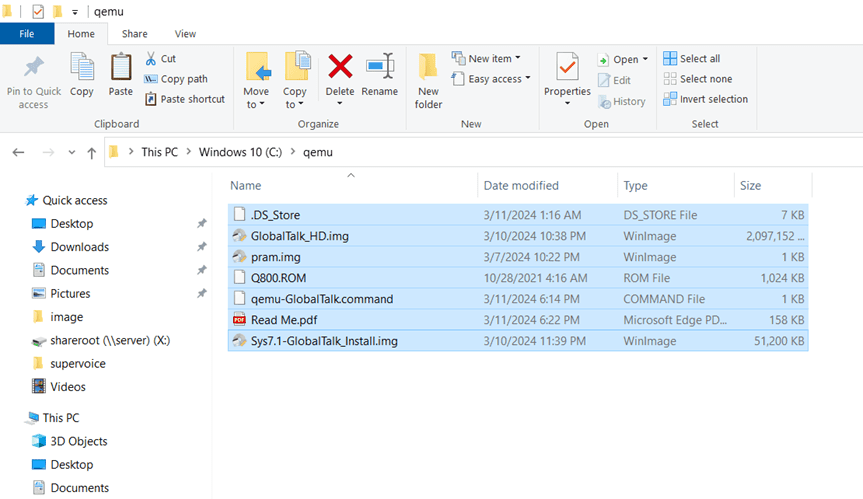Click Windows 10 (C:) breadcrumb
This screenshot has width=863, height=499.
tap(240, 152)
